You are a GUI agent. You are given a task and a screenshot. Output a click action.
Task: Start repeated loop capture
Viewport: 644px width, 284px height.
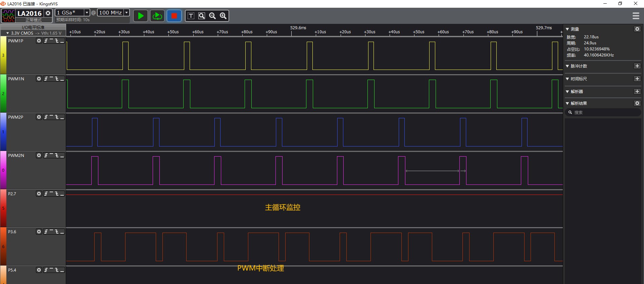[157, 16]
